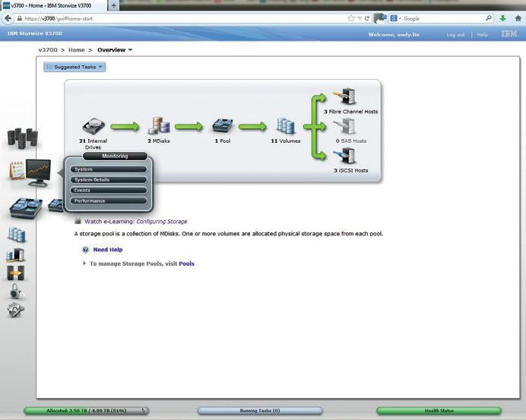526x420 pixels.
Task: Click the Monitoring menu title
Action: point(115,156)
